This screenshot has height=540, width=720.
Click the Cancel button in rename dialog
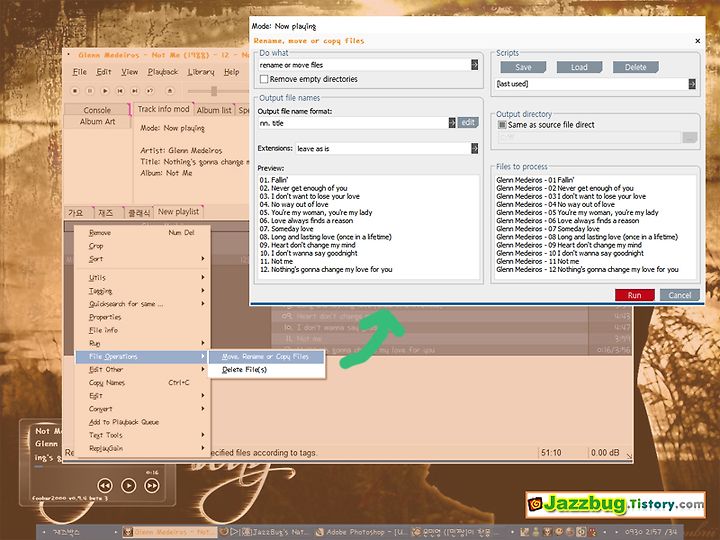(x=680, y=295)
